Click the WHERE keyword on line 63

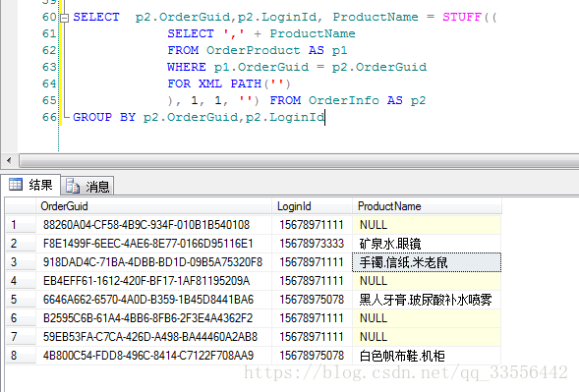[187, 67]
